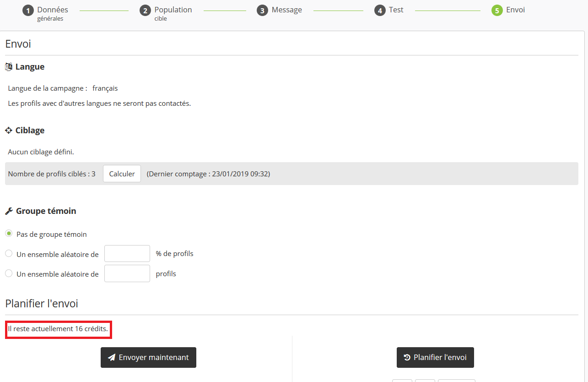Click the Planifier l'envoi button
This screenshot has width=588, height=382.
[435, 357]
